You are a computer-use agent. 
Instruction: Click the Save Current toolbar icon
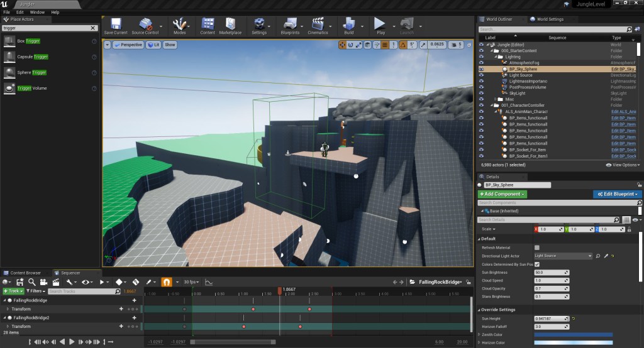[116, 24]
